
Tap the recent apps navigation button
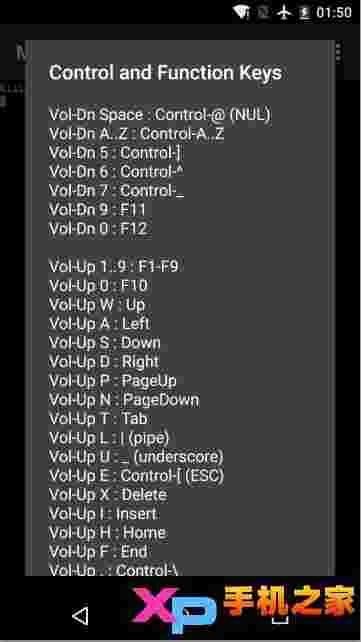[x=281, y=617]
